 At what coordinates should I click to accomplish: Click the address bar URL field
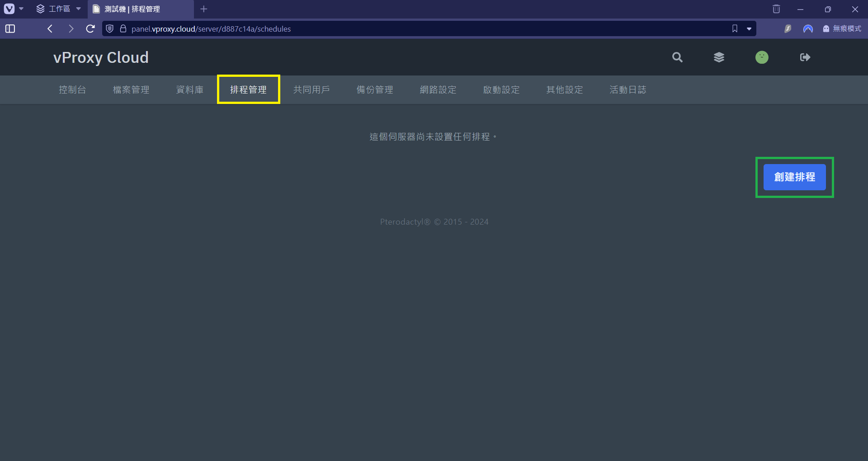click(x=407, y=29)
